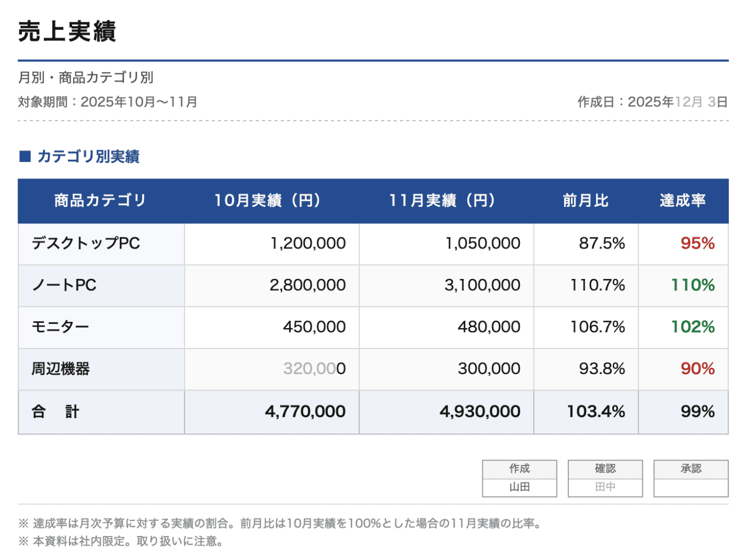
Task: Select the 達成率は月次予算 footnote line
Action: tap(282, 523)
